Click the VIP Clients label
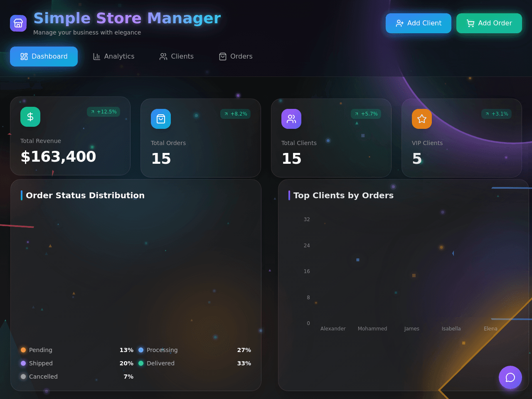 (427, 143)
